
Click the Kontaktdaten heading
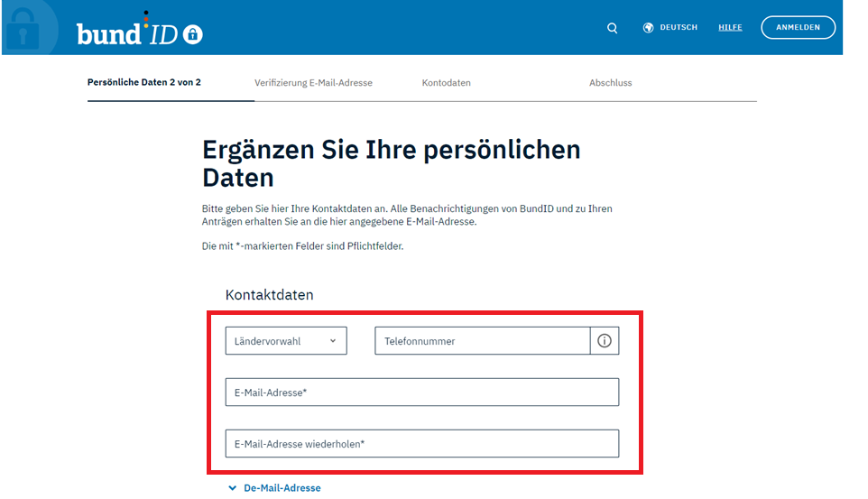click(x=269, y=295)
